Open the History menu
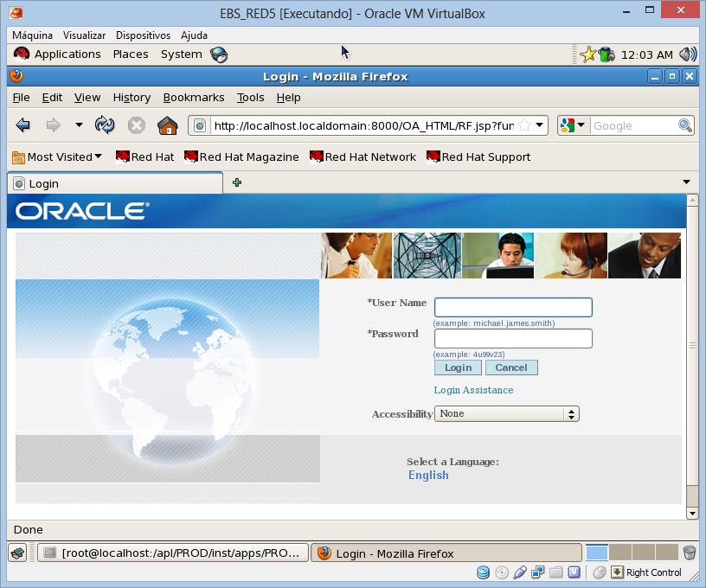Screen dimensions: 706x588 coord(132,98)
